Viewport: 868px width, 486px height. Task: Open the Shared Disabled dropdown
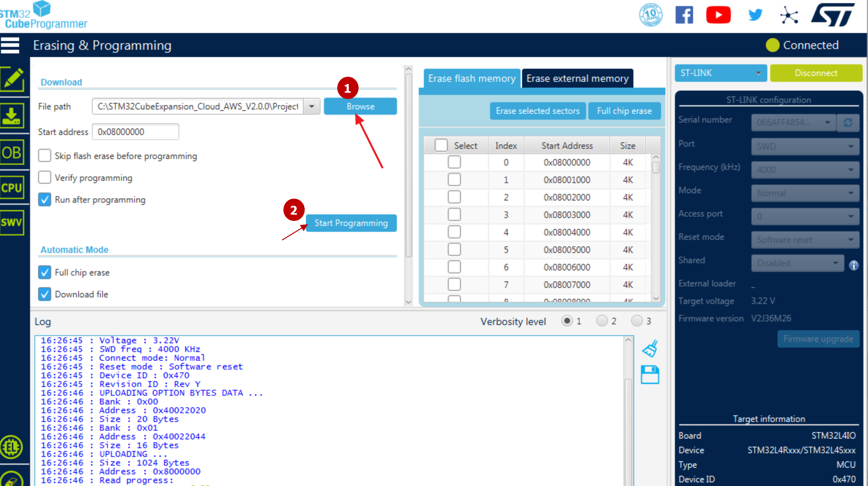click(798, 263)
